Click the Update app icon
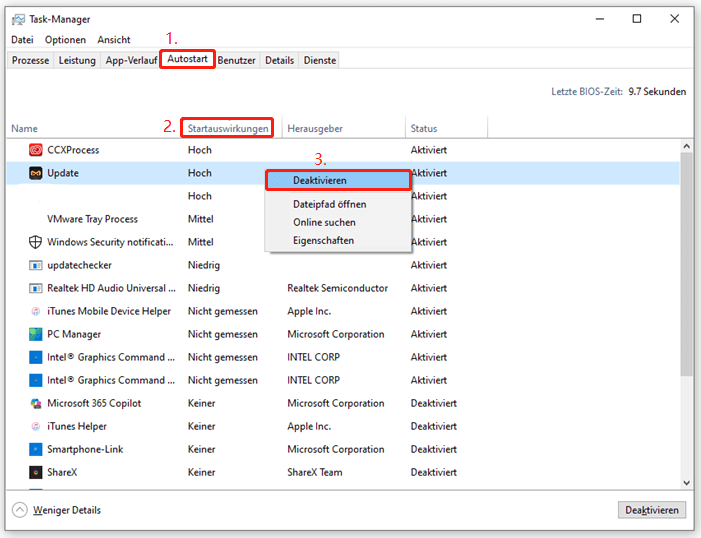This screenshot has height=538, width=701. 36,173
